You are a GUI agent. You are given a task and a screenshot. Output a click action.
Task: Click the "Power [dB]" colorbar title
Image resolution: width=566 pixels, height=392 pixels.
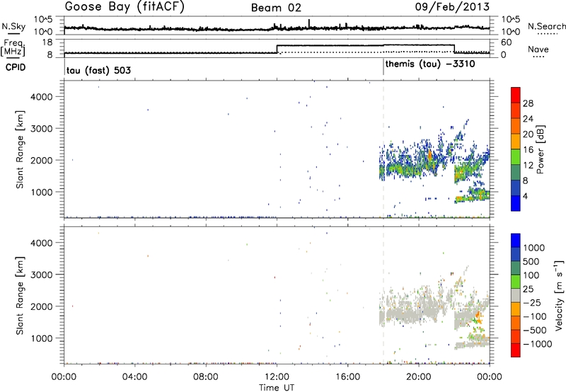[x=540, y=149]
